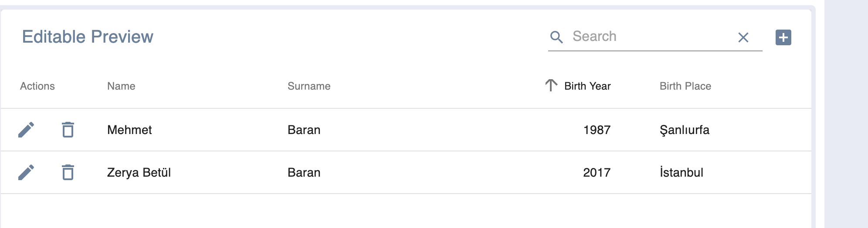Delete the Mehmet Baran row
Viewport: 868px width, 228px height.
point(68,130)
